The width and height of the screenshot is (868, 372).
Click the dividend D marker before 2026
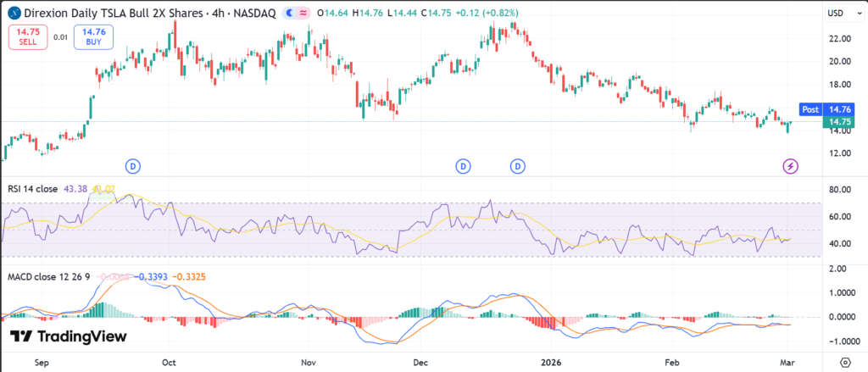tap(518, 166)
